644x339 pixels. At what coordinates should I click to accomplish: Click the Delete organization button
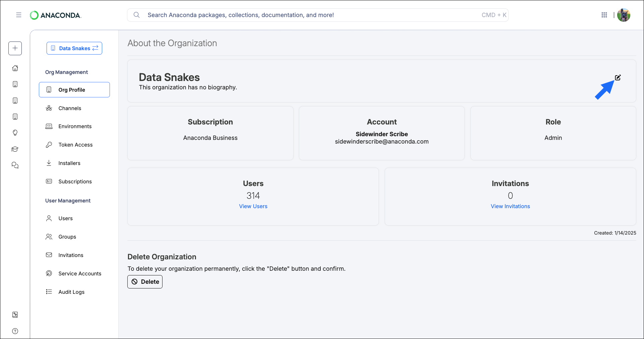(x=145, y=281)
